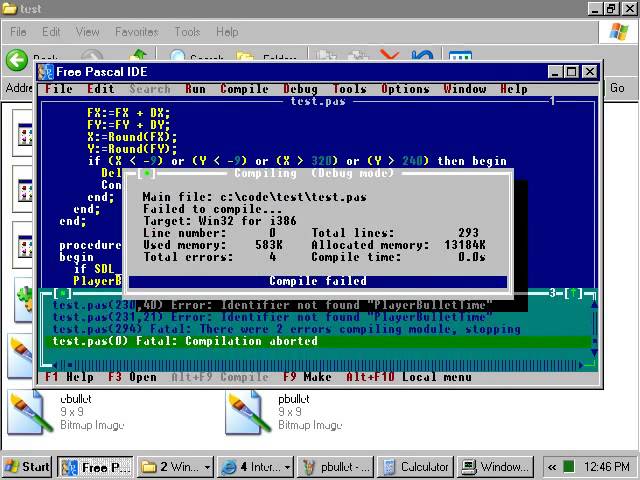Click the messages window zoom arrow box
The width and height of the screenshot is (640, 480).
(574, 293)
